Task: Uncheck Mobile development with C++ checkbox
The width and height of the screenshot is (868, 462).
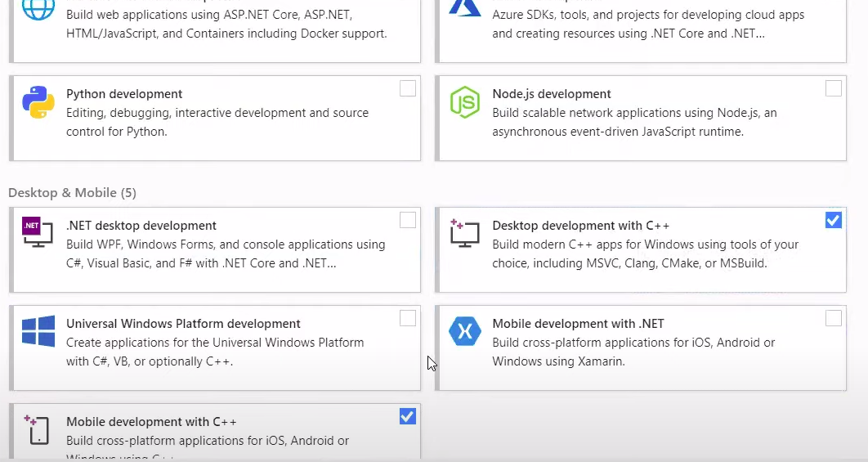Action: 407,416
